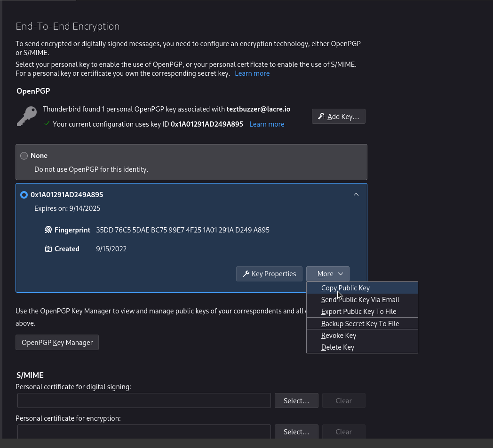Choose Delete Key from the menu

(x=362, y=347)
